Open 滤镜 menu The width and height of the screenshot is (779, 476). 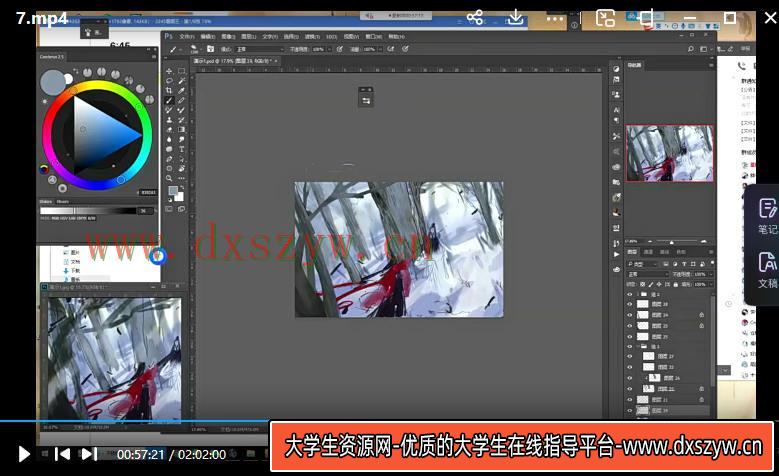[312, 37]
